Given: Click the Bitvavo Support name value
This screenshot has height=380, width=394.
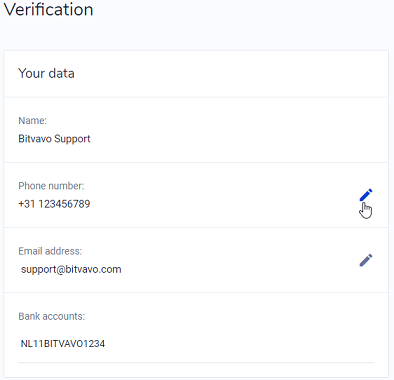Looking at the screenshot, I should tap(54, 139).
